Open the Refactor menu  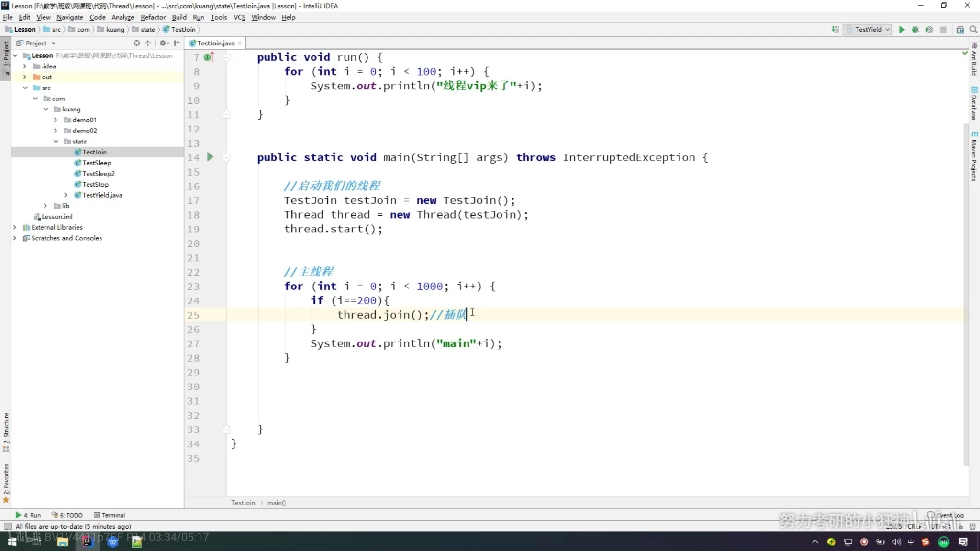[153, 17]
